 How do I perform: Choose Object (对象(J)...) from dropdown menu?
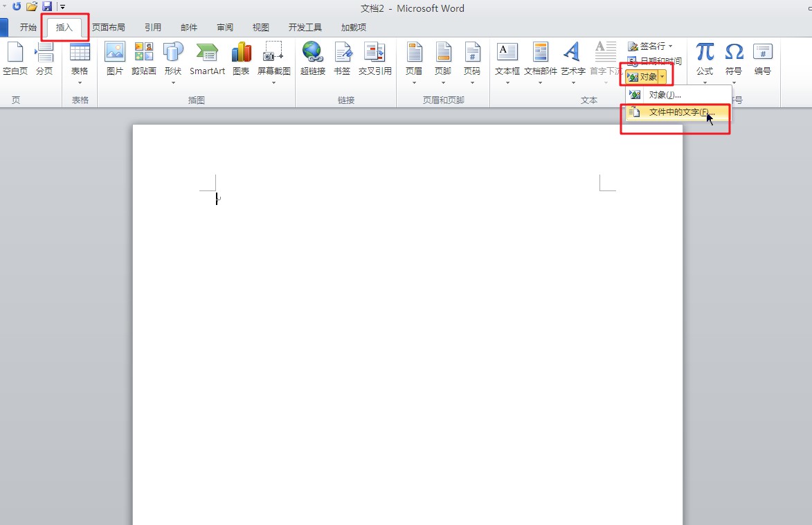tap(678, 95)
